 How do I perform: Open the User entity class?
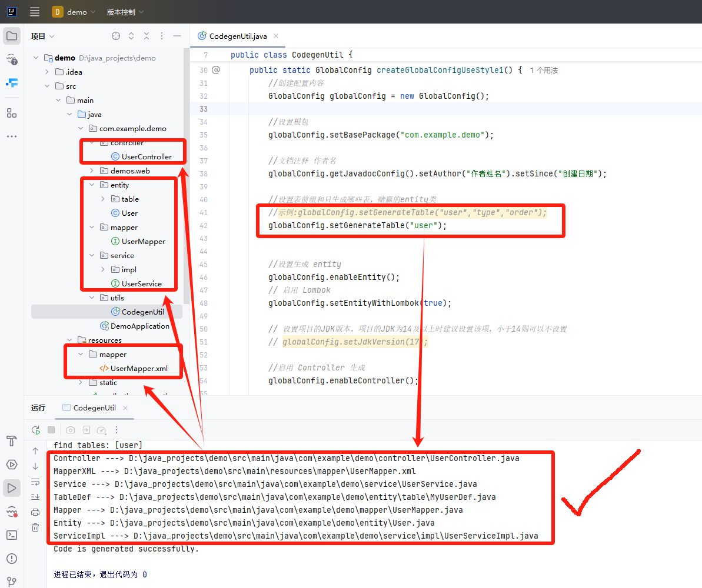[x=125, y=213]
